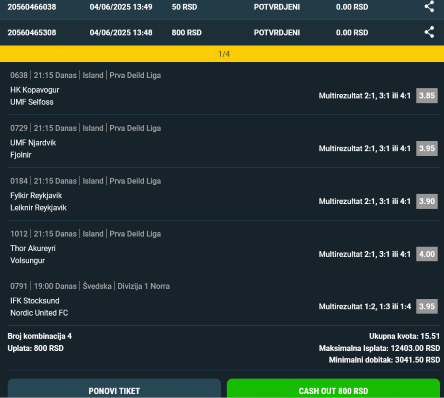Image resolution: width=444 pixels, height=398 pixels.
Task: Click the PONOVI TIKET button
Action: click(x=114, y=389)
